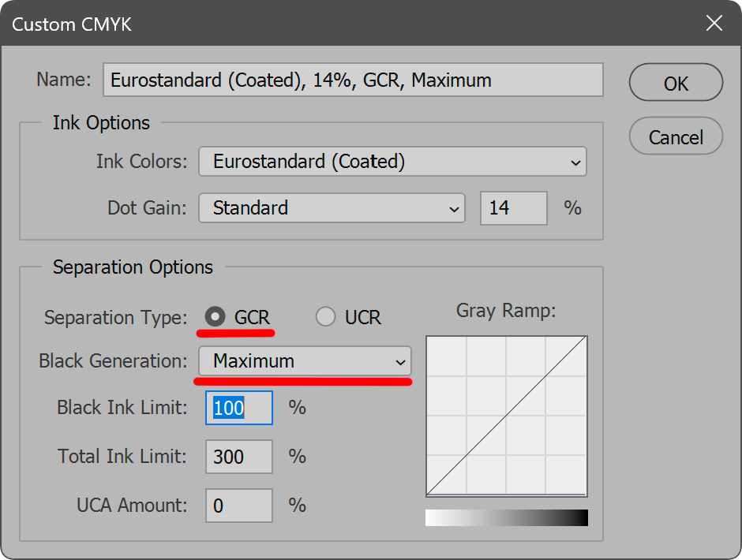Image resolution: width=742 pixels, height=560 pixels.
Task: Click the grayscale gradient bar under Gray Ramp
Action: tap(506, 517)
